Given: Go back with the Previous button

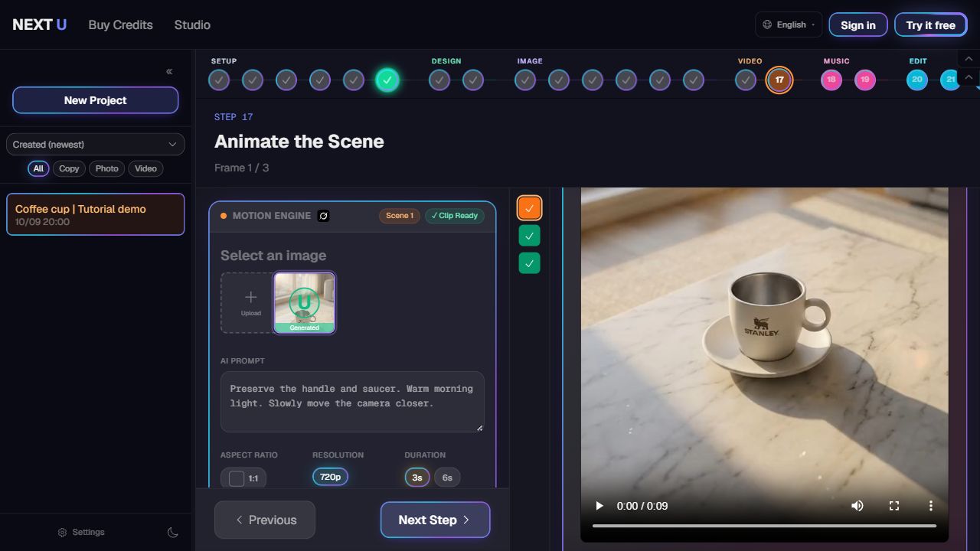Looking at the screenshot, I should (x=265, y=520).
